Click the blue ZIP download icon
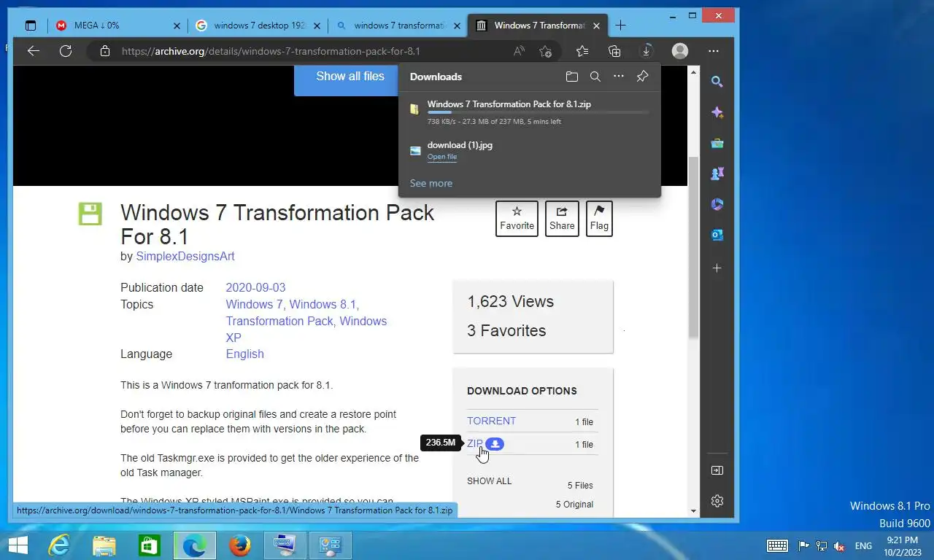Screen dimensions: 934x560 pos(495,444)
